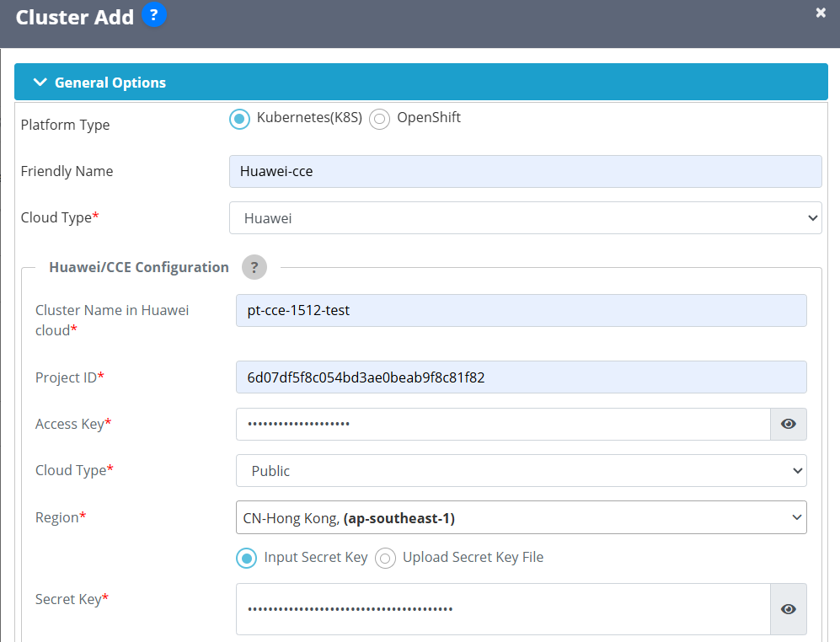Select Input Secret Key option
The width and height of the screenshot is (840, 642).
point(246,559)
